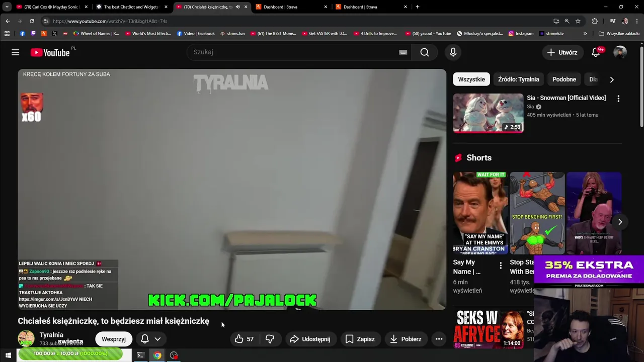Open the terminal icon on the taskbar
The height and width of the screenshot is (362, 644).
coord(141,355)
